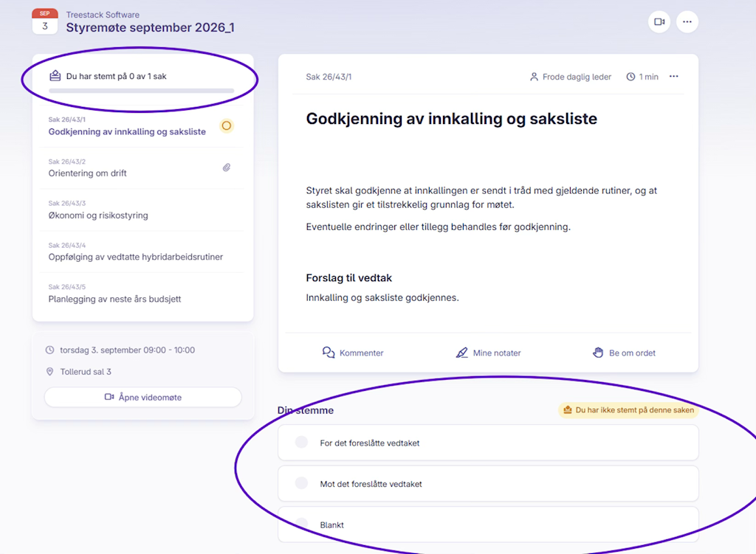The image size is (756, 554).
Task: Click the video camera icon in header
Action: tap(659, 21)
